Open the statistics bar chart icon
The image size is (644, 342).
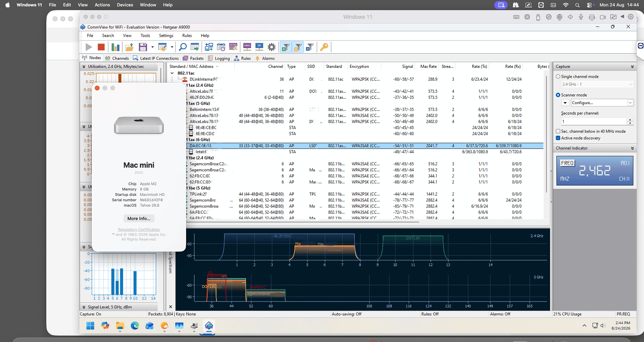116,47
